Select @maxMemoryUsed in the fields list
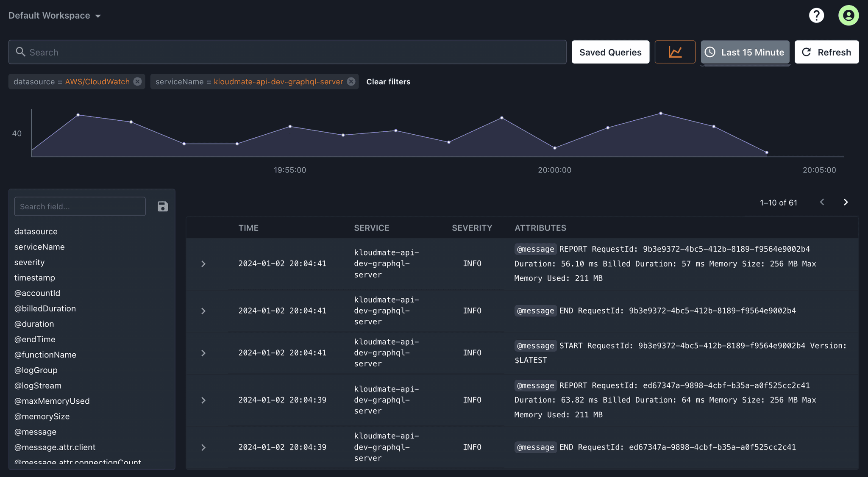 pyautogui.click(x=52, y=401)
